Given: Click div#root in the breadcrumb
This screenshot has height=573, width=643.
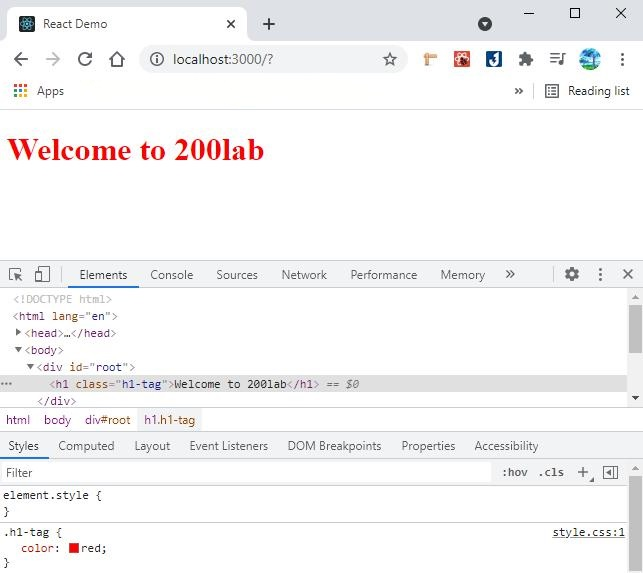Looking at the screenshot, I should pos(107,420).
